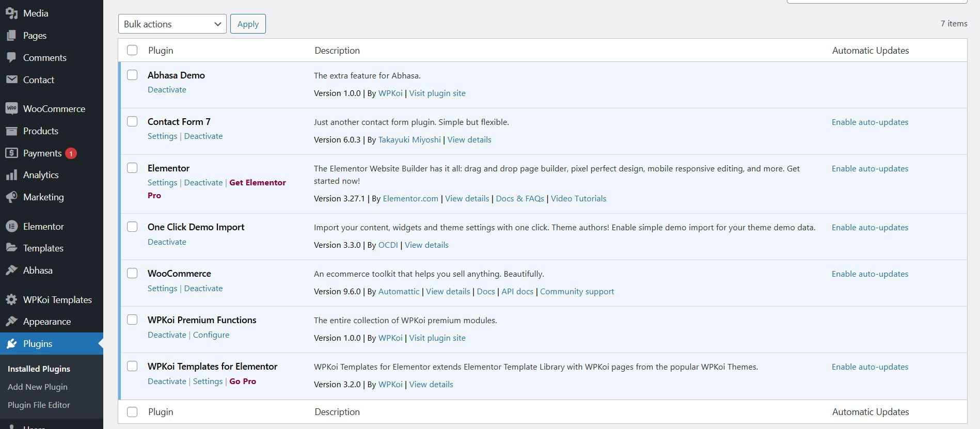980x429 pixels.
Task: Enable auto-updates for Elementor
Action: coord(870,168)
